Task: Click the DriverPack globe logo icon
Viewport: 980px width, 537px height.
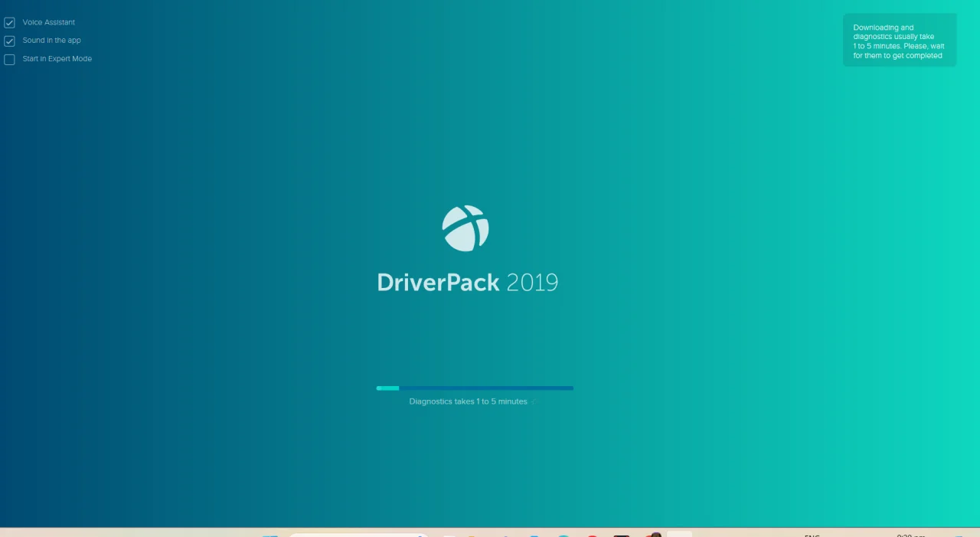Action: pyautogui.click(x=465, y=228)
